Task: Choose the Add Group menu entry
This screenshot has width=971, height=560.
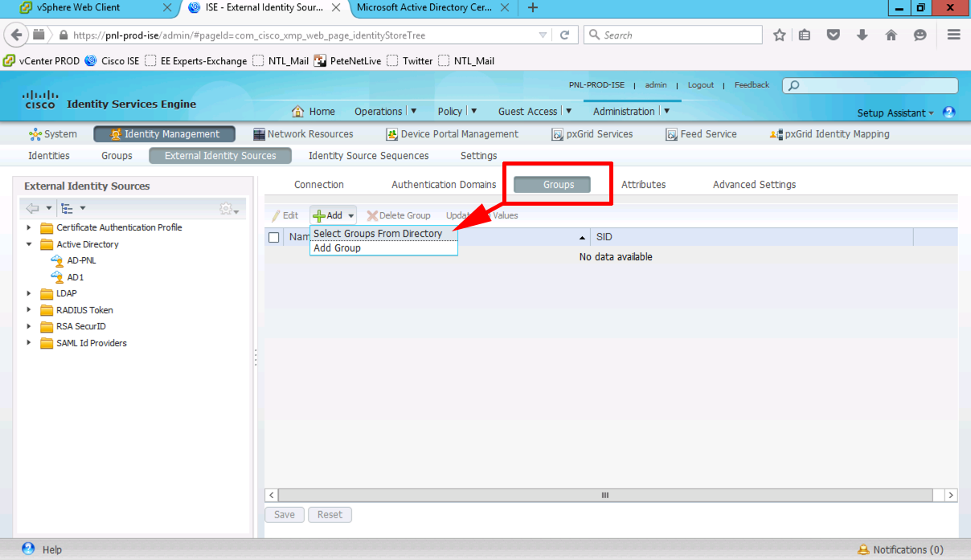Action: [x=383, y=248]
